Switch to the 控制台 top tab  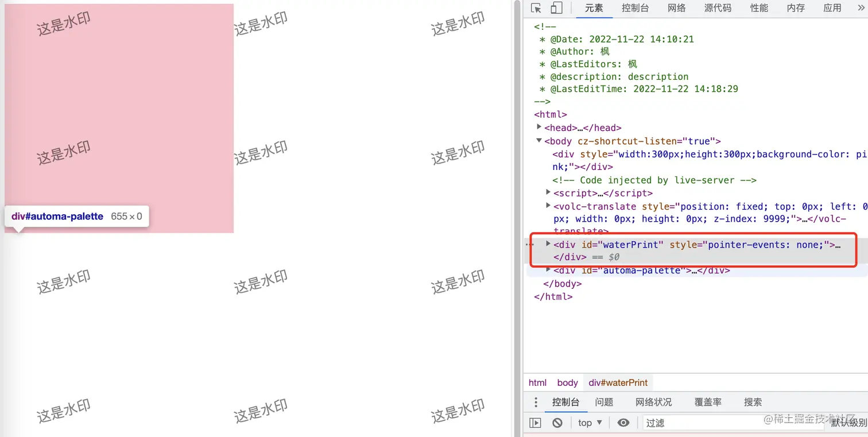(x=635, y=8)
